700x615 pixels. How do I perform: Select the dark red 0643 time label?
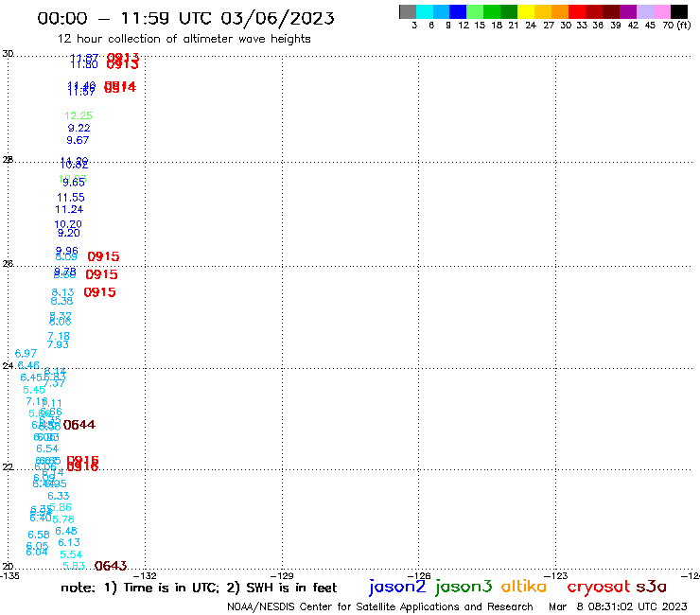point(111,566)
